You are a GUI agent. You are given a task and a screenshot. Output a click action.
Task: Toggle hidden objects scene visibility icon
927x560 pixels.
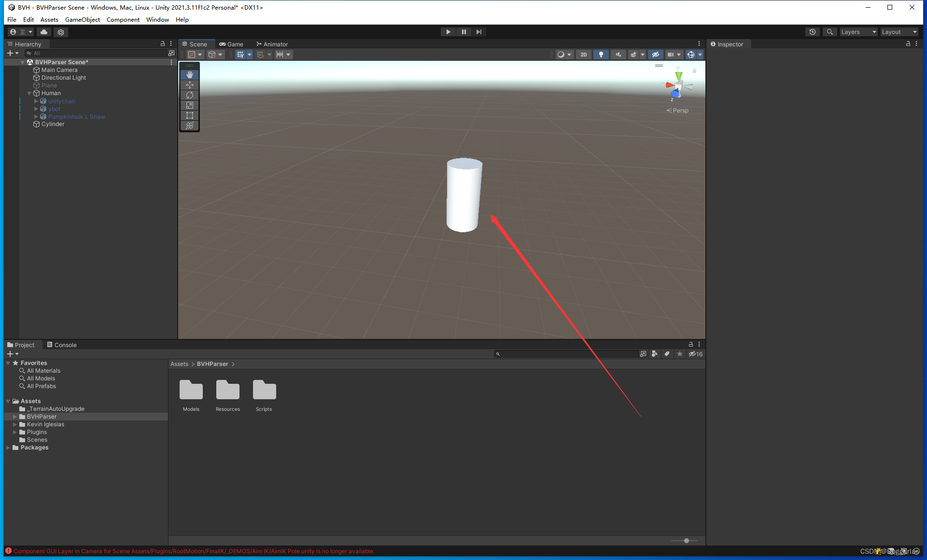coord(655,55)
